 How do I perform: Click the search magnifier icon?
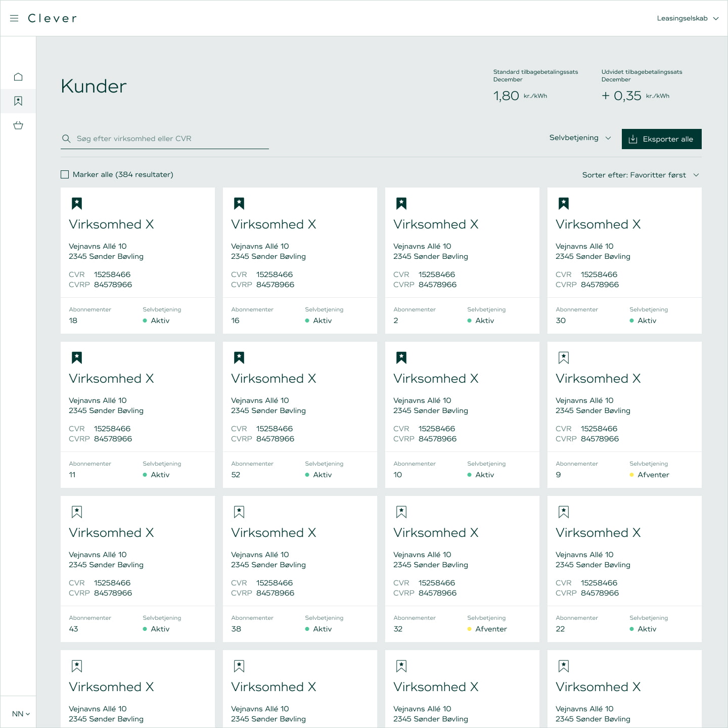[66, 139]
